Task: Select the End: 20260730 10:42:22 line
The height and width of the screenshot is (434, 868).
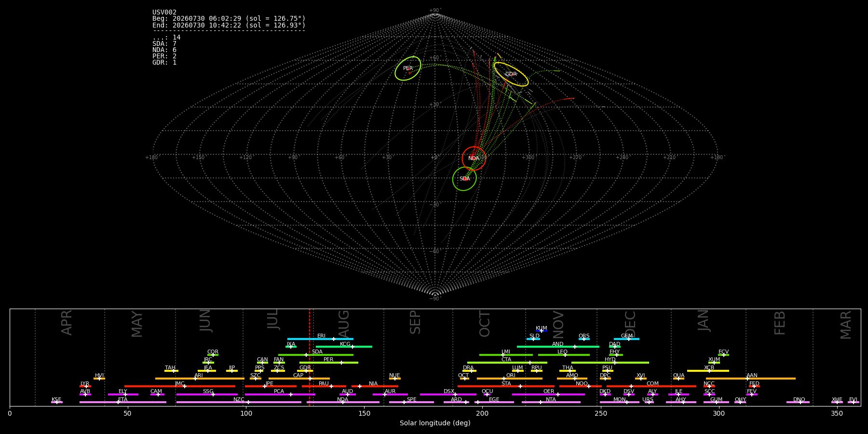Action: point(229,25)
